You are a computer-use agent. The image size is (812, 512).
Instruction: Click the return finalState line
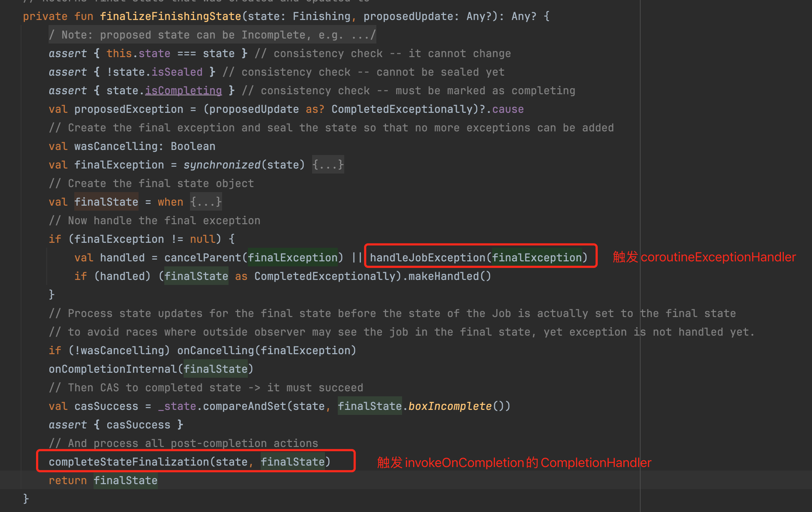(x=103, y=480)
